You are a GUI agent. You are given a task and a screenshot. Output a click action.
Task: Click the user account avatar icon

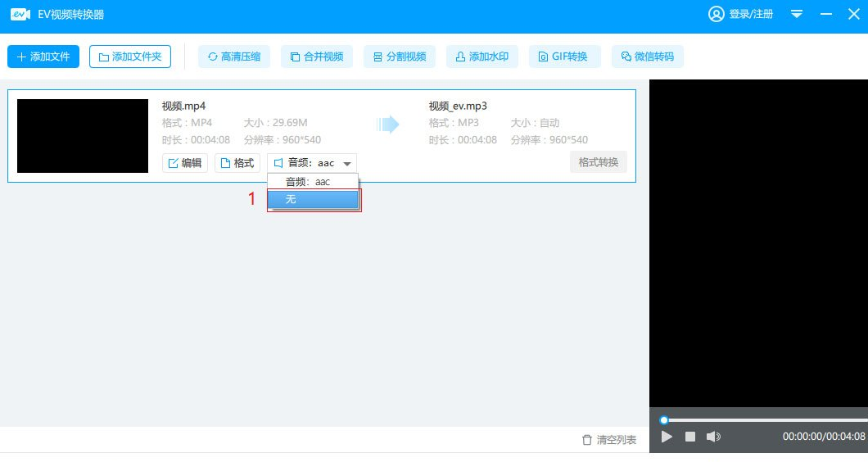coord(717,14)
